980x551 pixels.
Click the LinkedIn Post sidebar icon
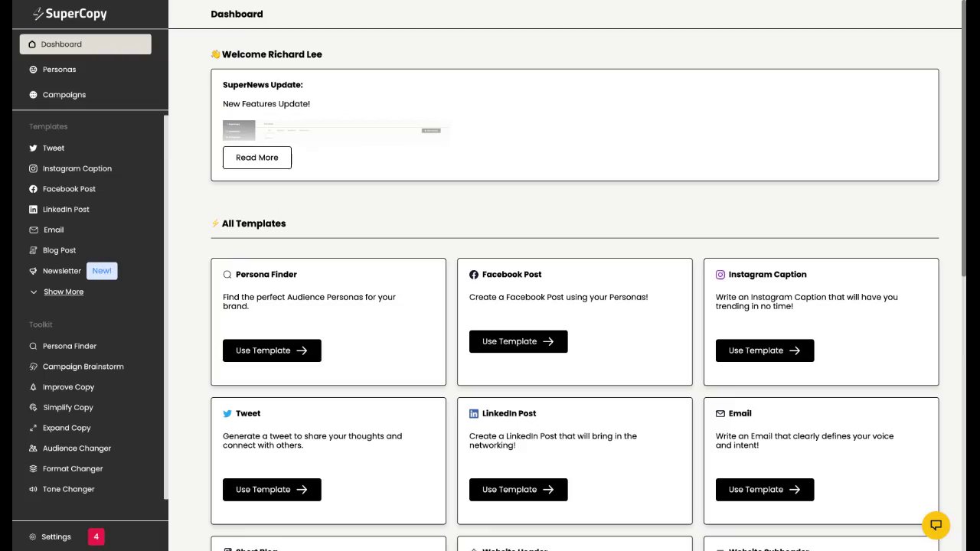tap(33, 210)
